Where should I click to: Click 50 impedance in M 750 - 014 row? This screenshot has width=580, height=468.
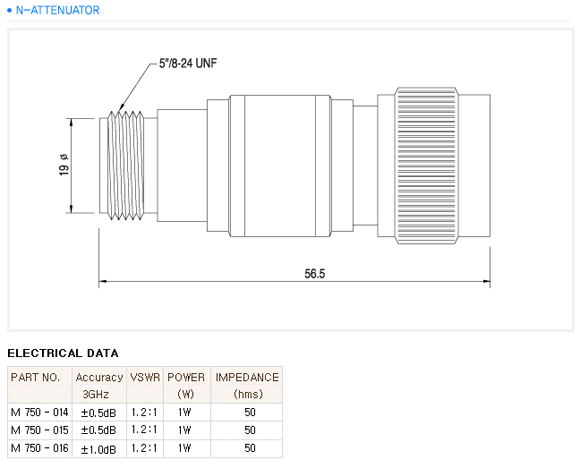250,412
